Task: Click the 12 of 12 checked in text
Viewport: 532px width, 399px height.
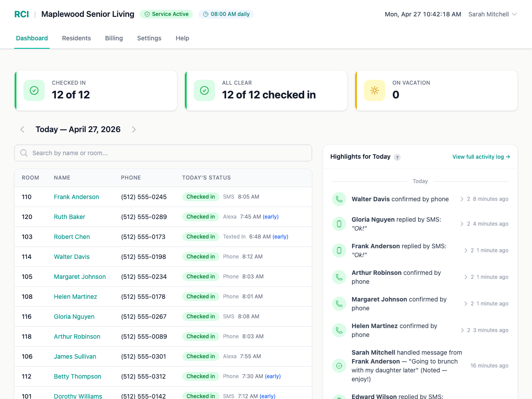Action: (269, 95)
